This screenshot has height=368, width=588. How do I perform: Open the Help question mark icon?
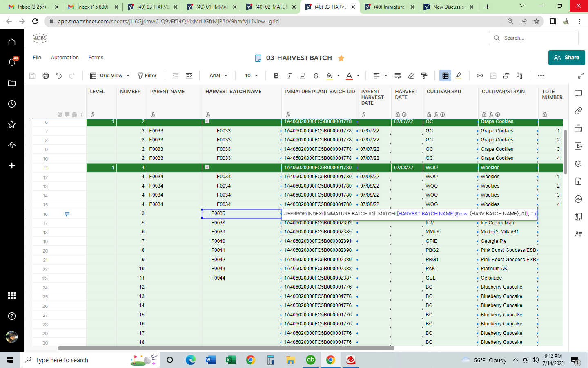coord(12,316)
